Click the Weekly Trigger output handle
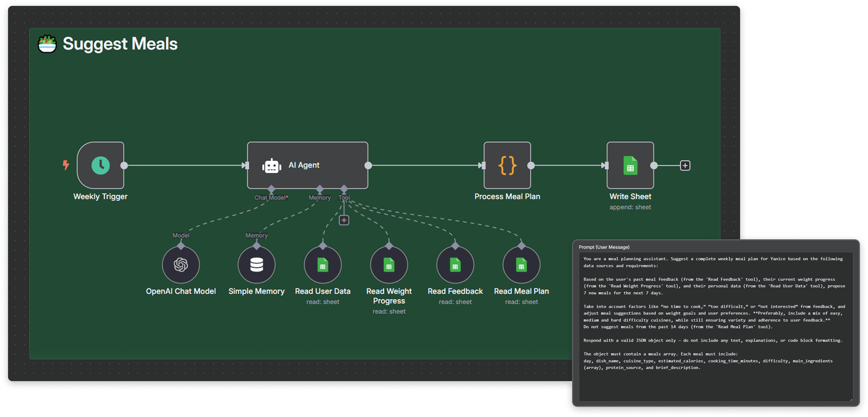This screenshot has height=417, width=868. [124, 165]
